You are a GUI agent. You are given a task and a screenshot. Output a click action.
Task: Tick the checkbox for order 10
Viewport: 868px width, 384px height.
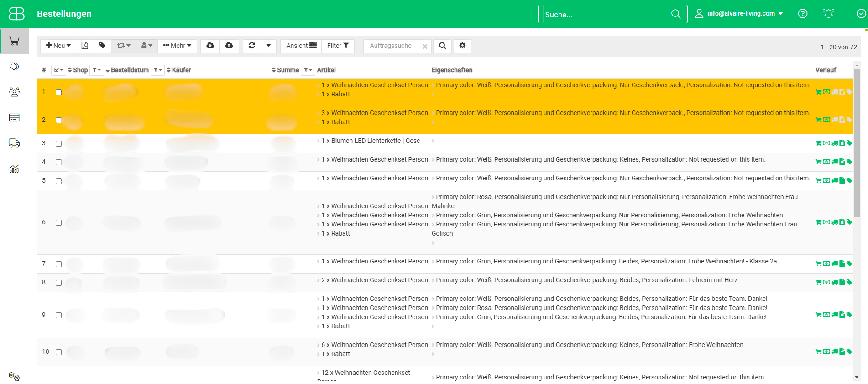click(x=58, y=352)
